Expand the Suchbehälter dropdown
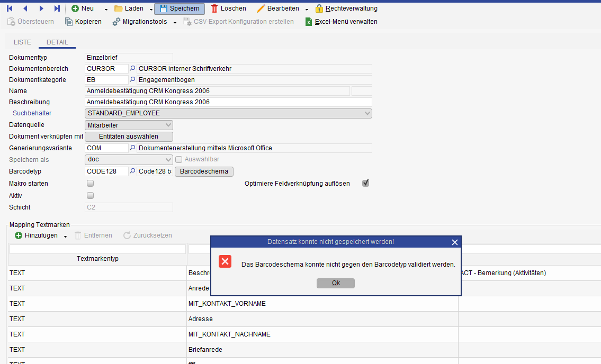 [x=367, y=113]
